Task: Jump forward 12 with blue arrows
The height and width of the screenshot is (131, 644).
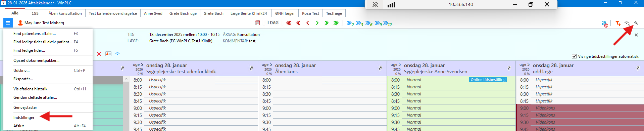Action: coord(388,23)
